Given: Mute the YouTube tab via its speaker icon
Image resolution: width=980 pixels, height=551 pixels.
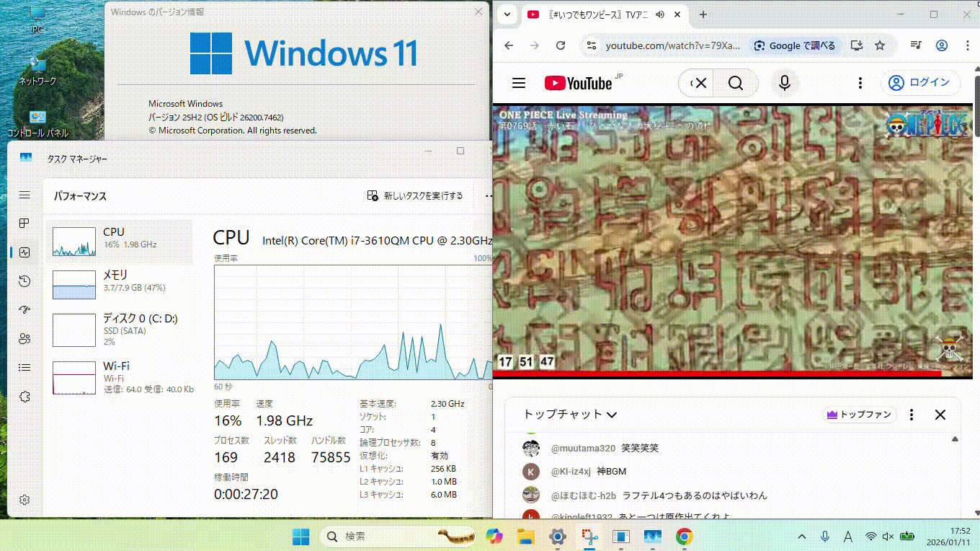Looking at the screenshot, I should tap(659, 14).
